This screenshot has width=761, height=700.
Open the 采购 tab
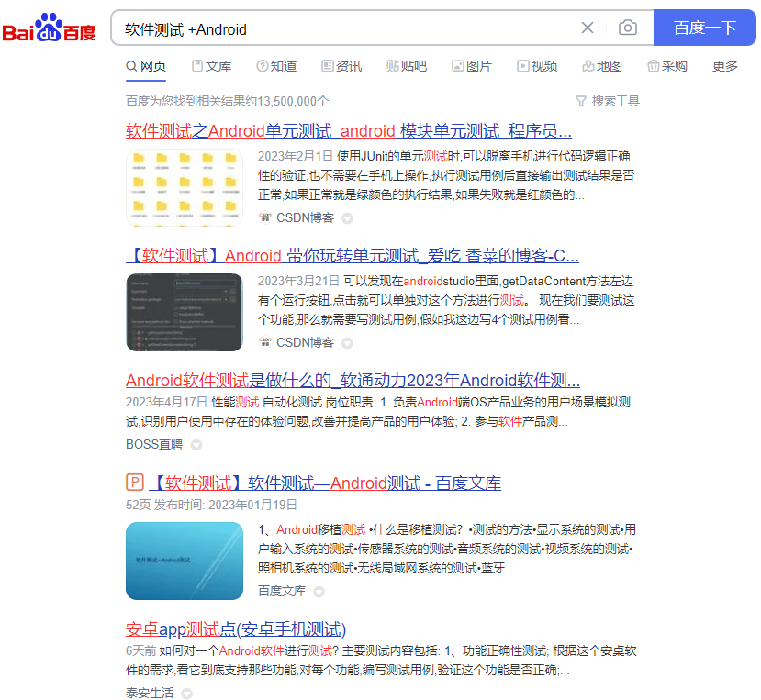pos(666,66)
